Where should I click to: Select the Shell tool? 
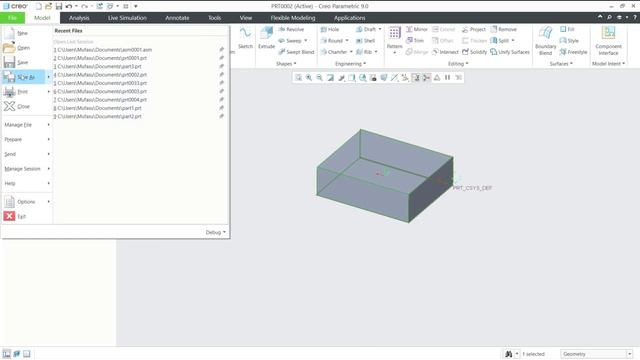[365, 40]
